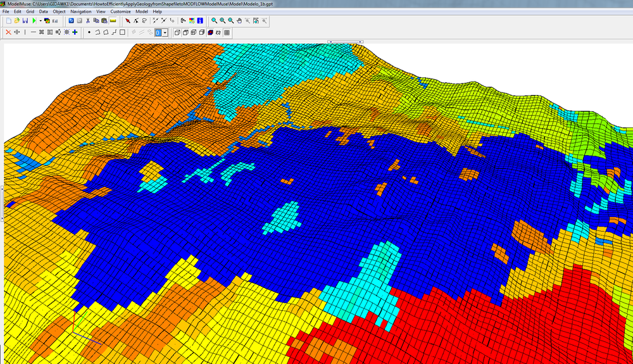The height and width of the screenshot is (364, 633).
Task: Click the red X delete grid line icon
Action: tap(8, 32)
